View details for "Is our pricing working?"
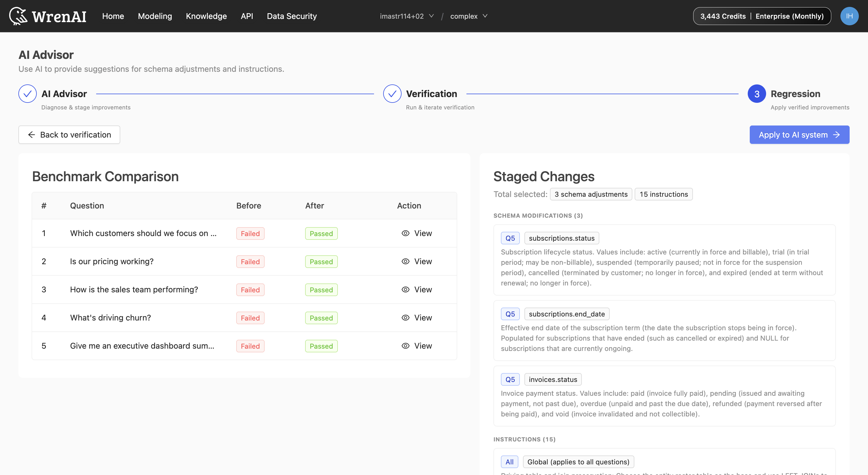This screenshot has width=868, height=475. pos(417,261)
